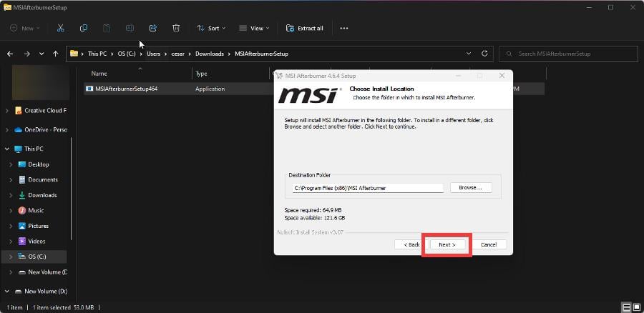Go back with the Back arrow
Screen dimensions: 644x313
coord(10,54)
